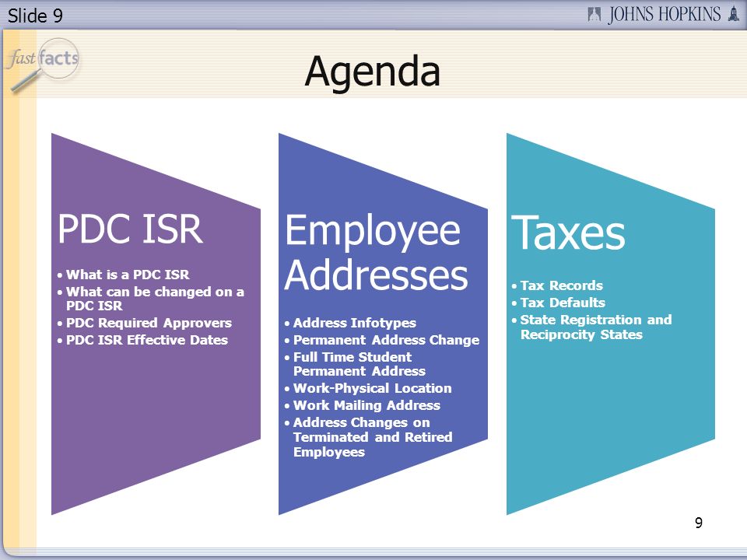Click the 'Agenda' title
Screen dimensions: 747x560
tap(372, 72)
